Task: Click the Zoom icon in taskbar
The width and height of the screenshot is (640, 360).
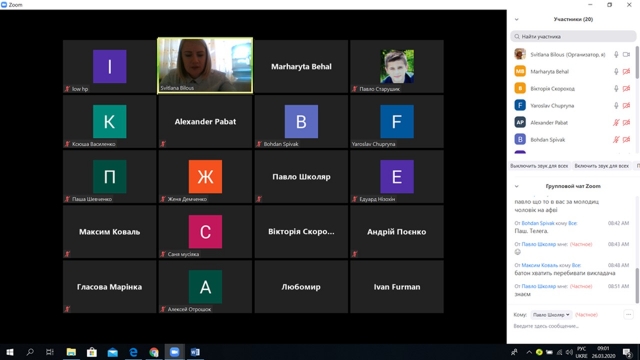Action: [x=174, y=352]
